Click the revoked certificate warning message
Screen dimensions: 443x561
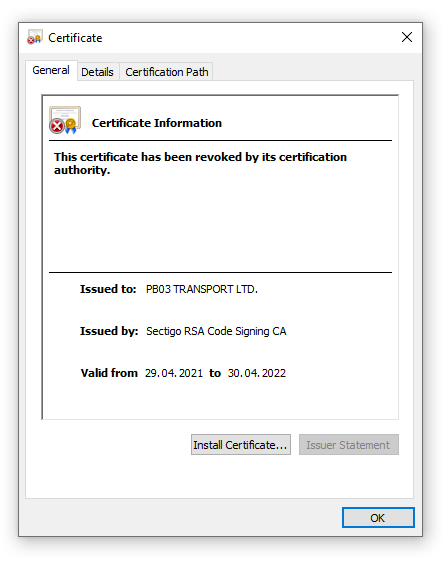tap(200, 164)
